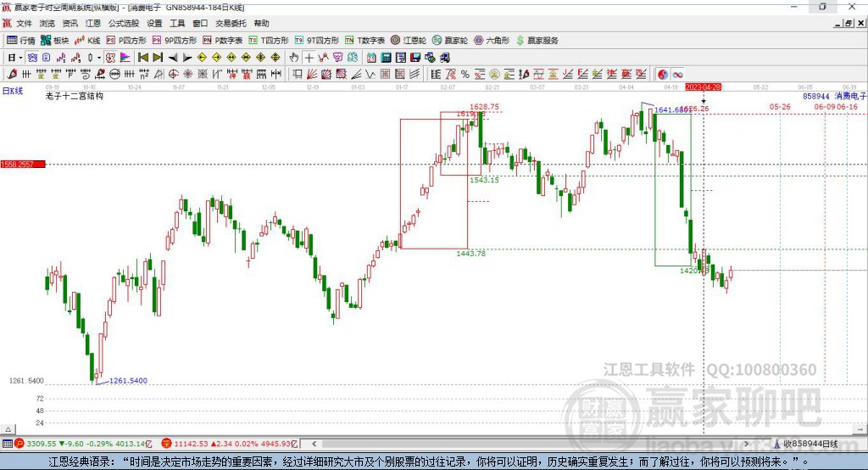Open the 江恩 menu
The image size is (868, 470).
[x=93, y=23]
